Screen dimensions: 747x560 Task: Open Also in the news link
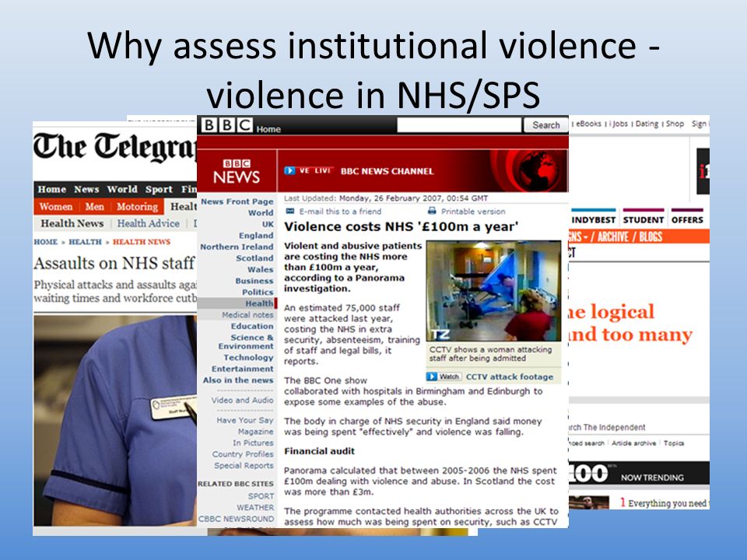(238, 380)
